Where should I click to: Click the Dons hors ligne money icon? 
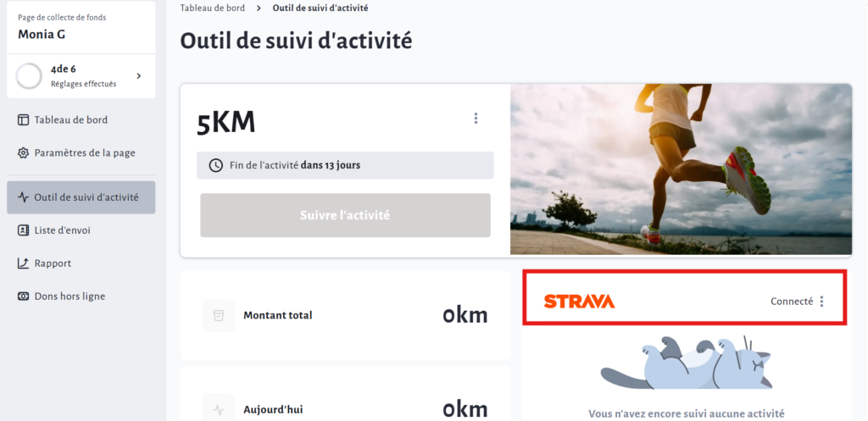click(x=23, y=296)
